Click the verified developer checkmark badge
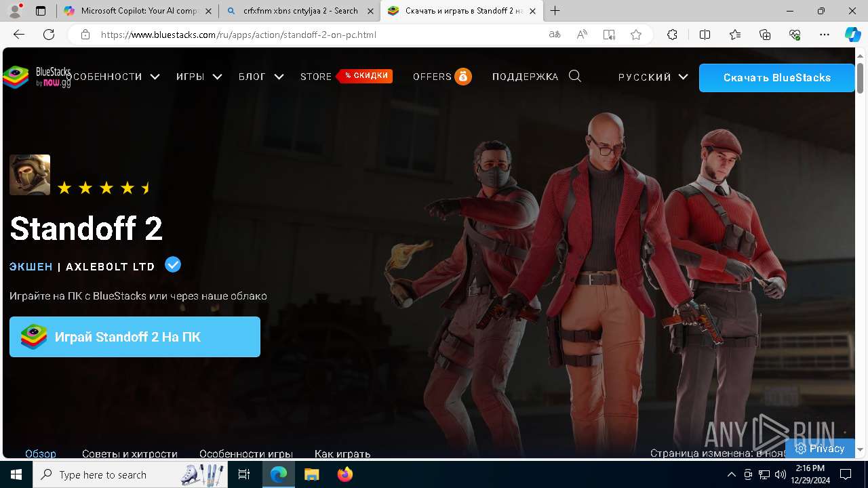The height and width of the screenshot is (488, 868). (173, 264)
